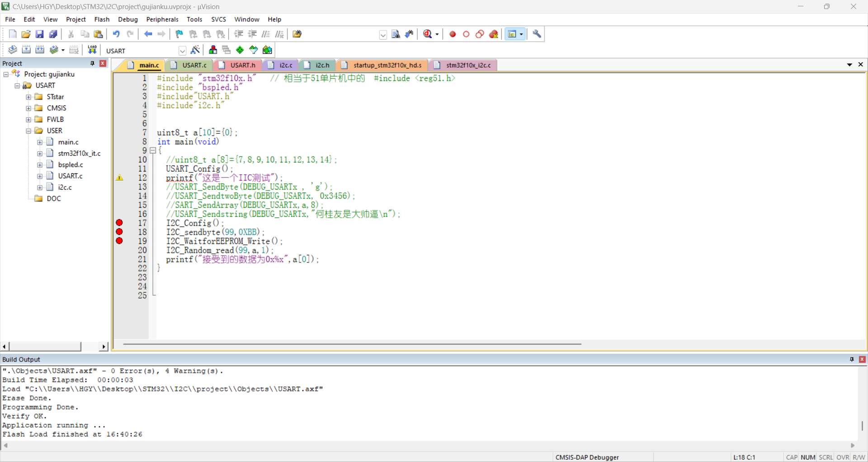Click the Comment selection icon
The height and width of the screenshot is (462, 868).
pyautogui.click(x=266, y=34)
